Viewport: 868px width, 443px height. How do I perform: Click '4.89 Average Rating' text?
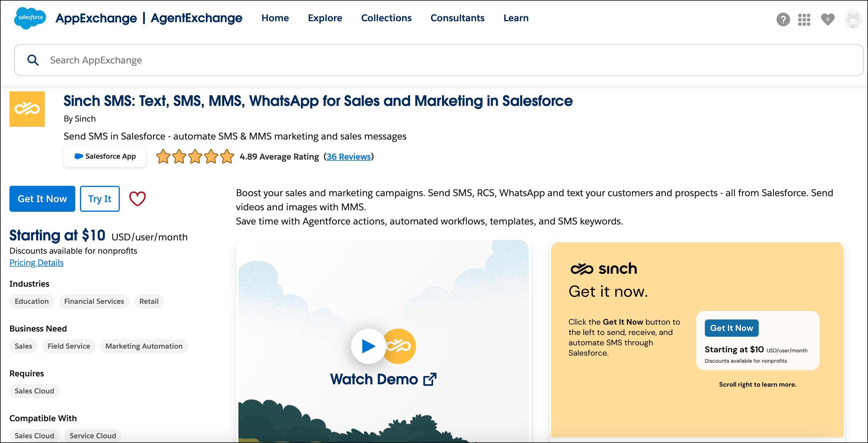coord(279,157)
